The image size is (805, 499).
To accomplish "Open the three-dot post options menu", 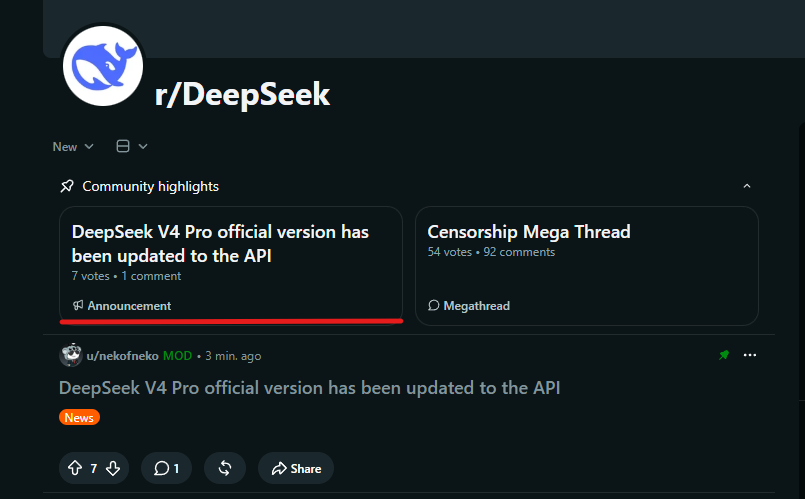I will tap(750, 355).
